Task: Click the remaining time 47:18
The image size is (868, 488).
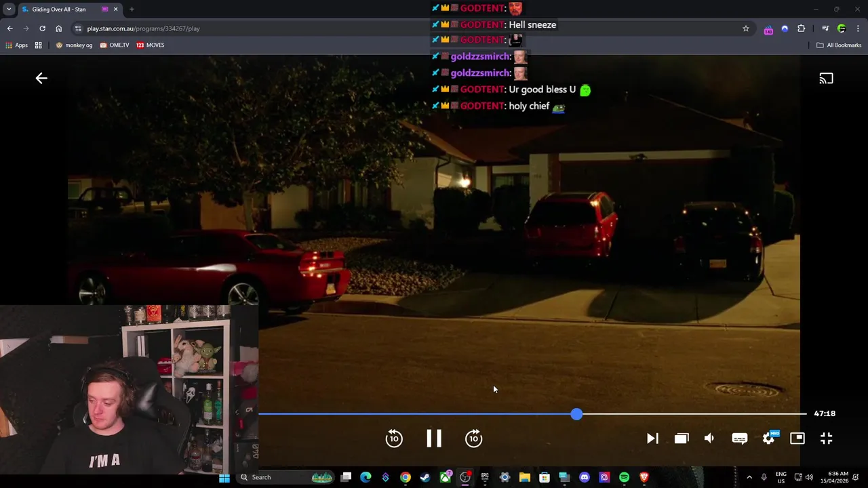Action: point(825,413)
